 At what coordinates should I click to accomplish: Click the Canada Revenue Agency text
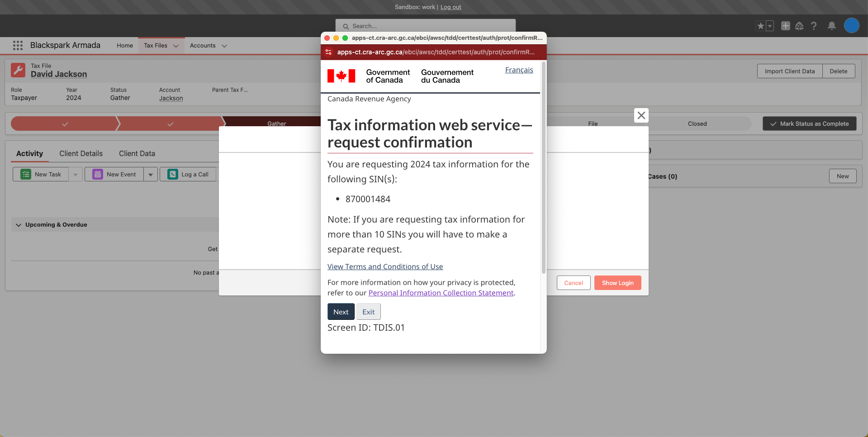tap(369, 99)
